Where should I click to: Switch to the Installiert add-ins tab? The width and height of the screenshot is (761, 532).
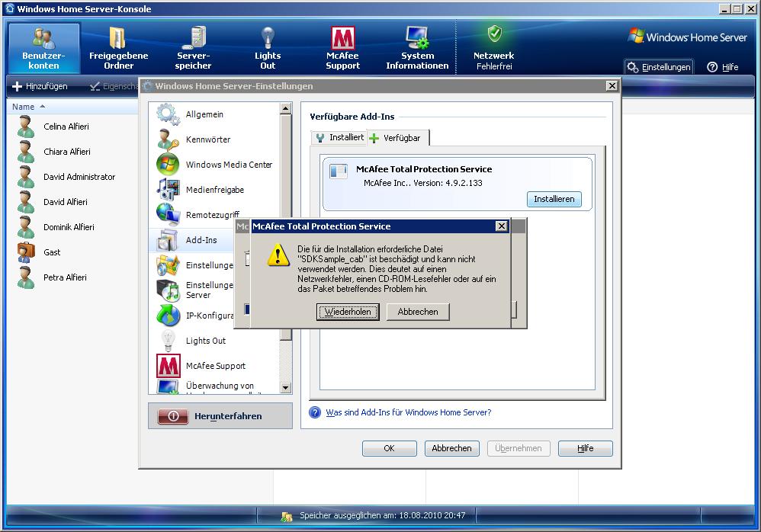coord(339,138)
